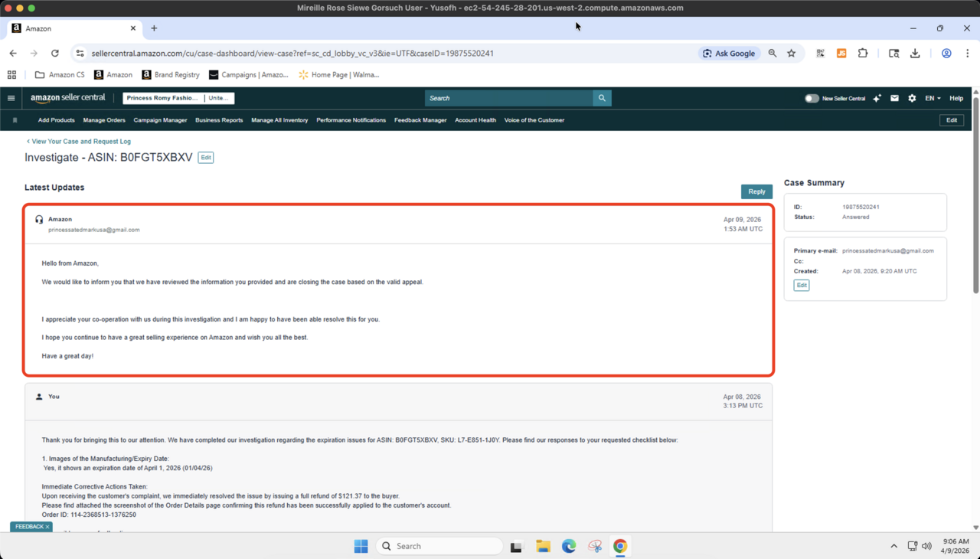
Task: Go to Account Health
Action: pyautogui.click(x=475, y=120)
